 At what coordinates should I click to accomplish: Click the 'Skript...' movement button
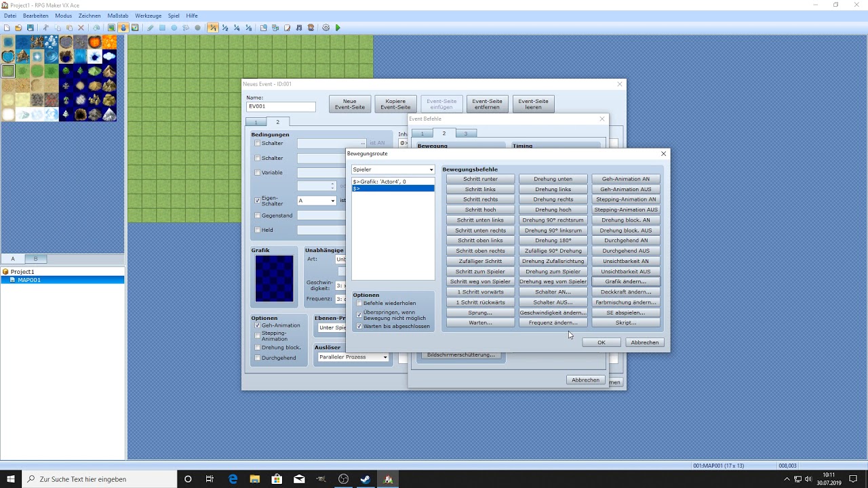(x=626, y=323)
